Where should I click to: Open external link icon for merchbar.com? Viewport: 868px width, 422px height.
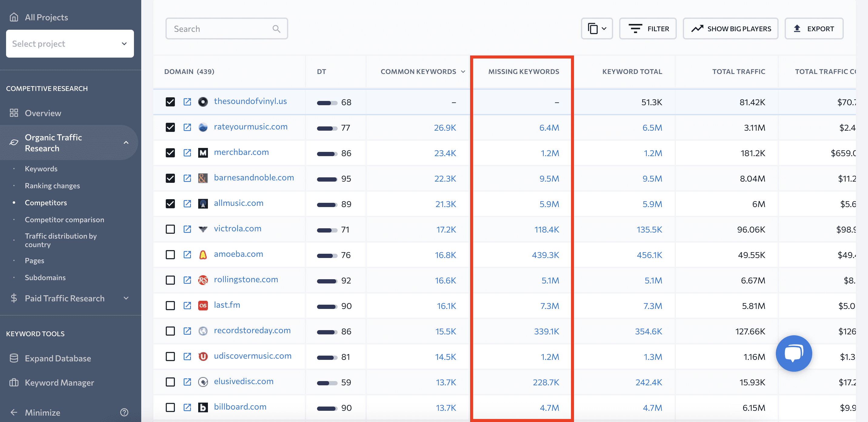tap(187, 153)
